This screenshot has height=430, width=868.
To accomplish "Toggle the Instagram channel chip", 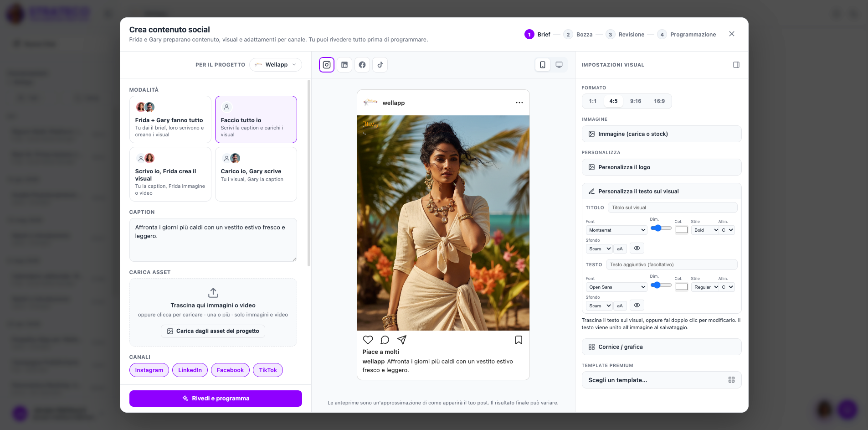I will 149,370.
